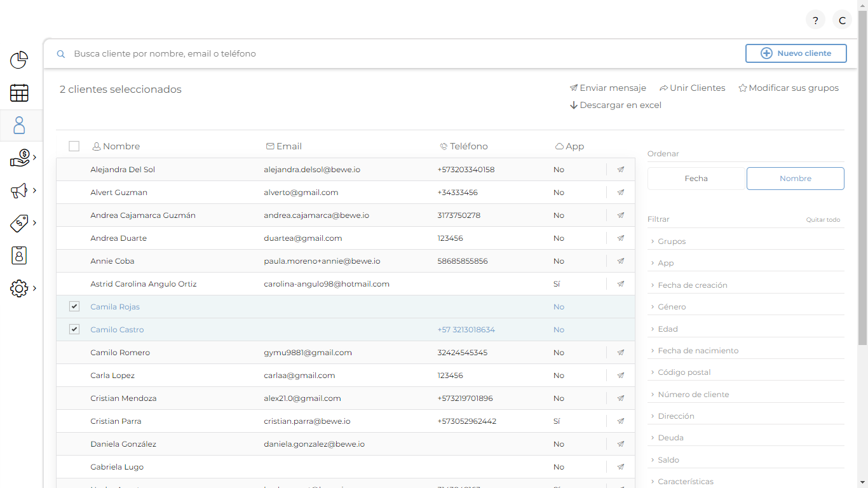Expand the Deuda filter

(745, 438)
